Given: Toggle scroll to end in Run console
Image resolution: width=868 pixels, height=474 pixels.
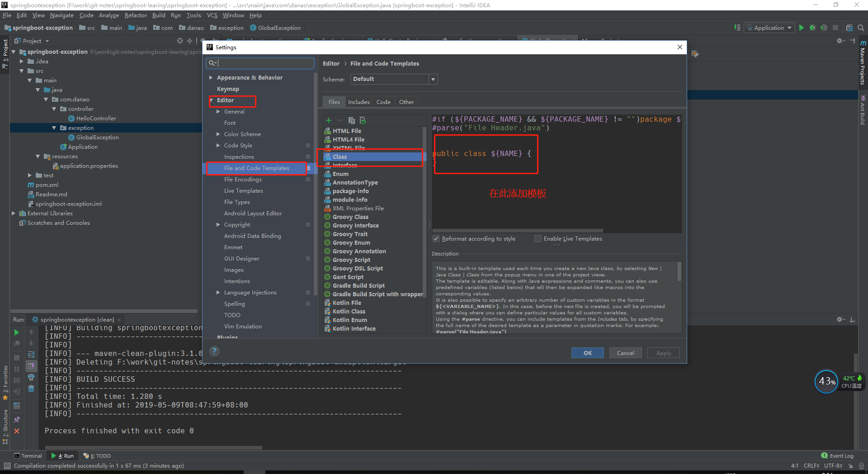Looking at the screenshot, I should point(31,366).
